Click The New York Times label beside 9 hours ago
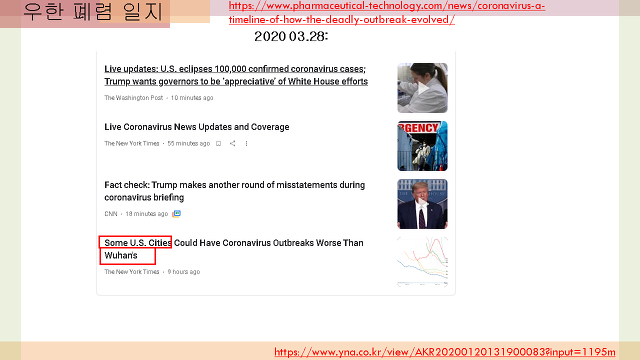This screenshot has width=640, height=360. tap(131, 271)
